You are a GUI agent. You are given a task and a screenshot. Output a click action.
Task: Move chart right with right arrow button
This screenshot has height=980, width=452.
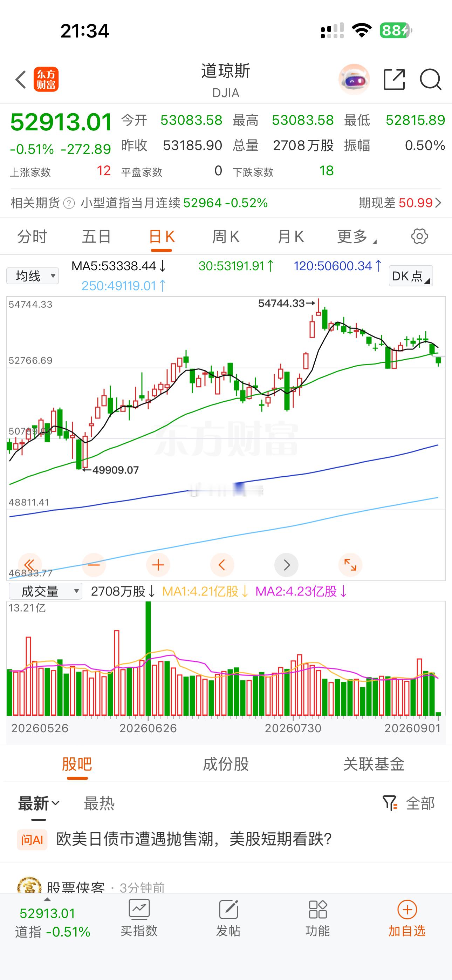click(x=287, y=565)
